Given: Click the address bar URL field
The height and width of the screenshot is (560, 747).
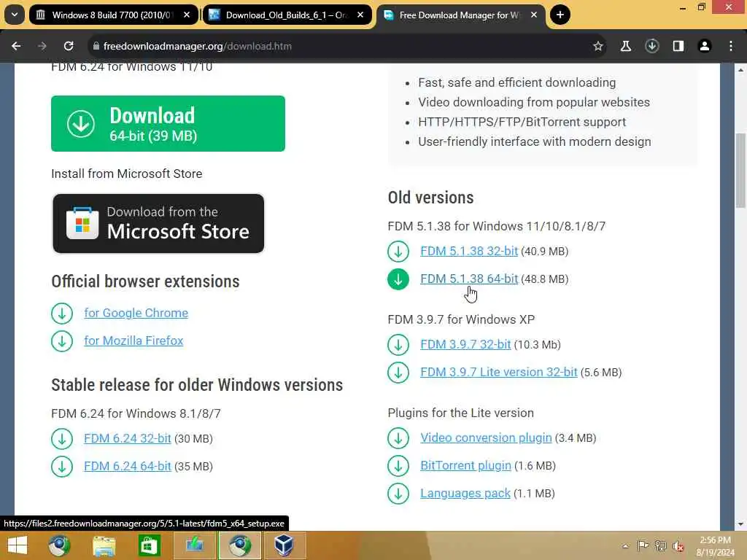Looking at the screenshot, I should pos(347,46).
